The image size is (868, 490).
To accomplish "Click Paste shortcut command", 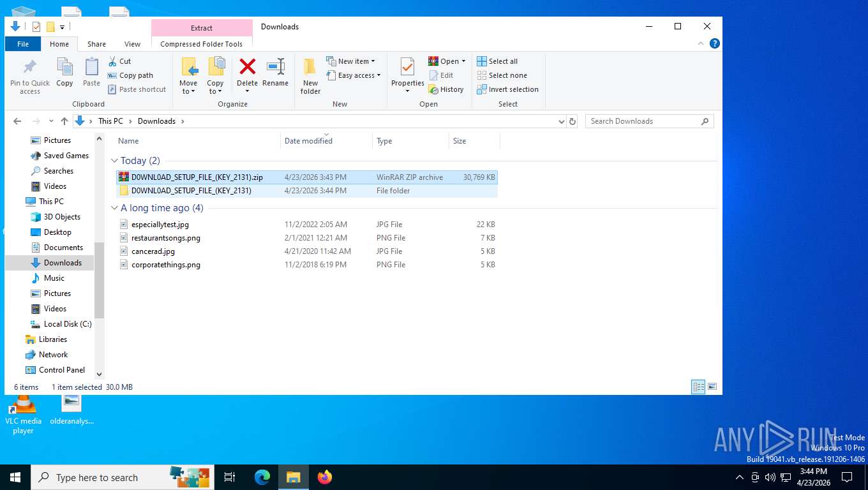I will [137, 89].
